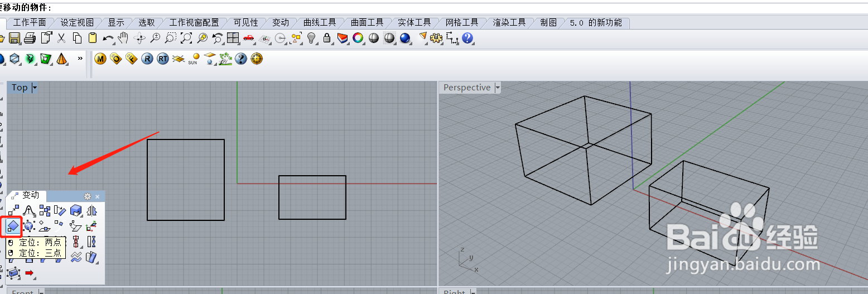
Task: Switch to the 曲面工具 tab
Action: pyautogui.click(x=367, y=23)
